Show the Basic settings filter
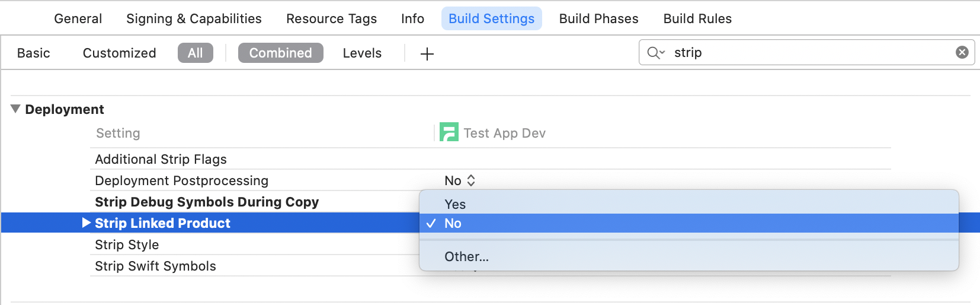 34,53
